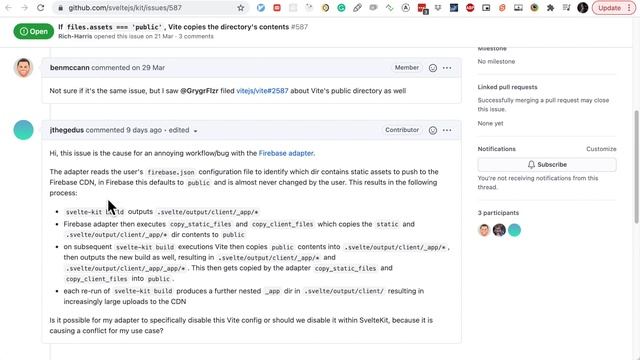Open the vitejs/vite#2587 issue link
The width and height of the screenshot is (640, 360).
[x=262, y=91]
